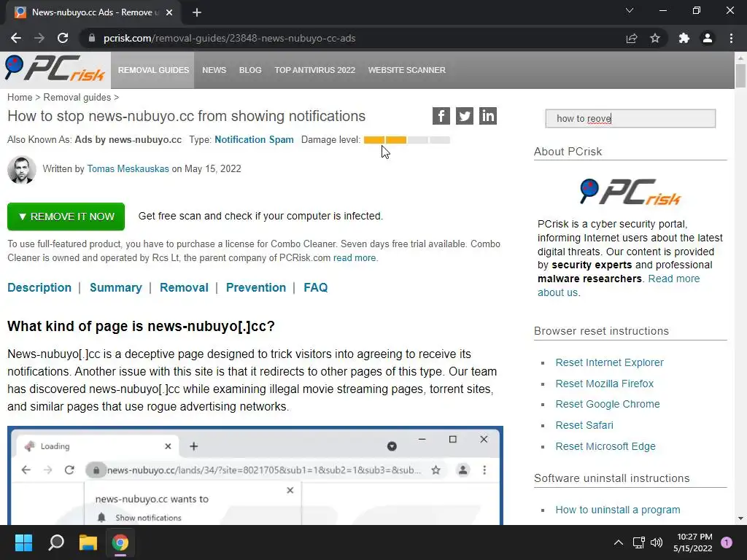747x560 pixels.
Task: Click the PCrisk logo in About sidebar
Action: click(630, 192)
